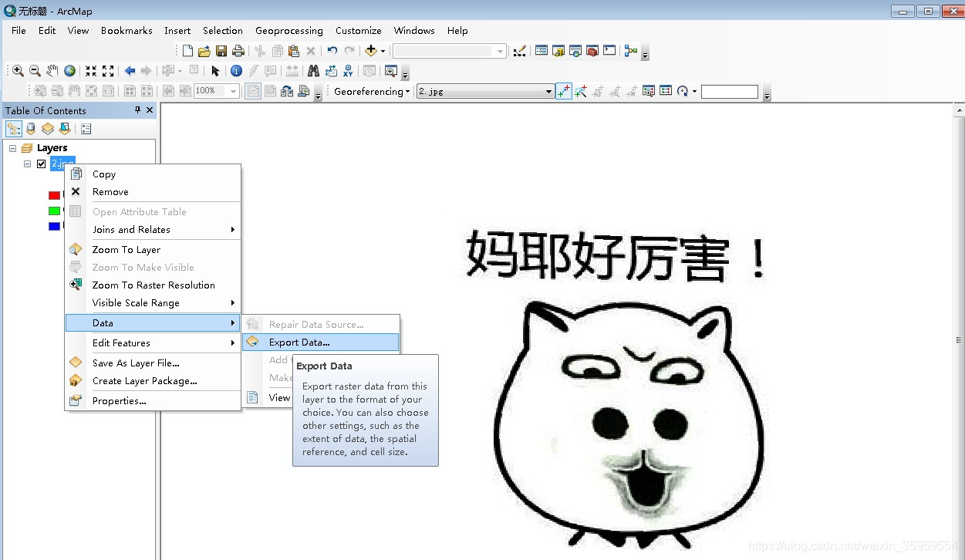Choose Create Layer Package entry
965x560 pixels.
pos(153,380)
